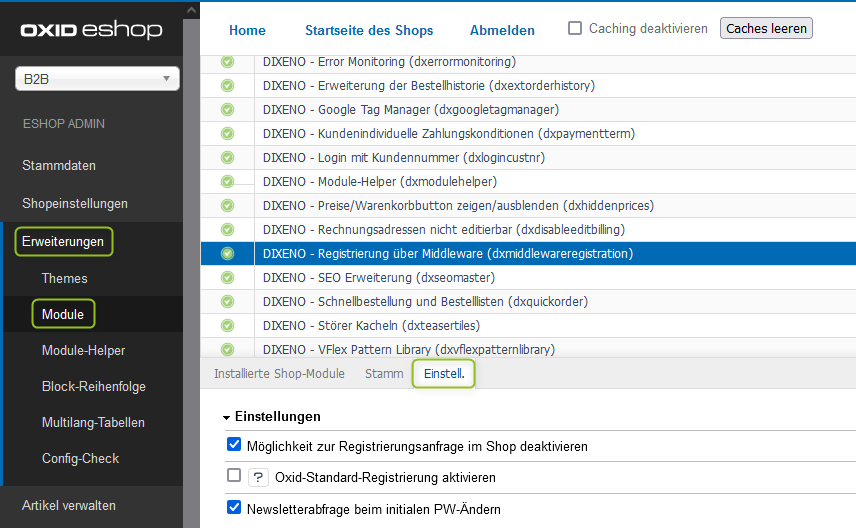856x528 pixels.
Task: Collapse the Erweiterungen menu
Action: click(63, 241)
